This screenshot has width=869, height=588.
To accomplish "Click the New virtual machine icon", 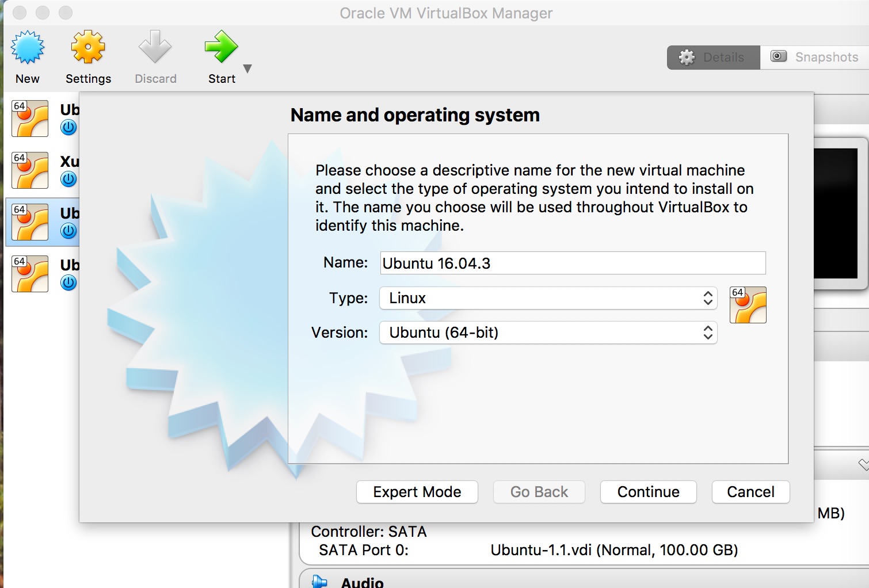I will [x=28, y=48].
